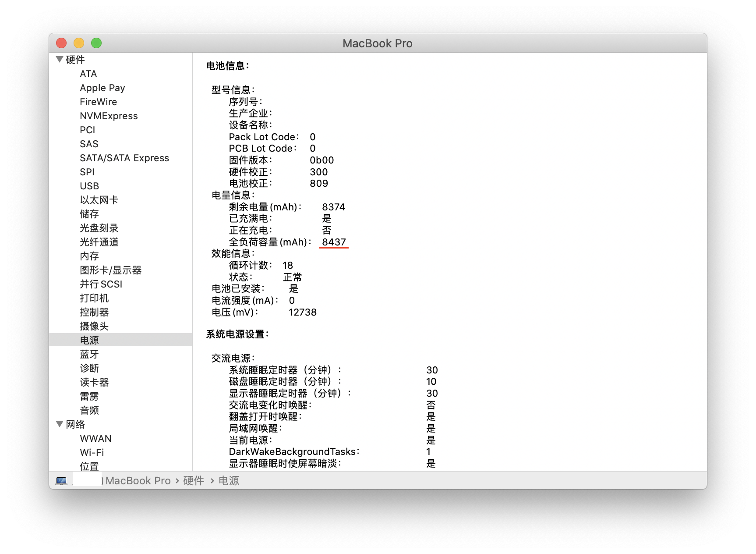Viewport: 756px width, 554px height.
Task: Show USB device information
Action: [x=89, y=186]
